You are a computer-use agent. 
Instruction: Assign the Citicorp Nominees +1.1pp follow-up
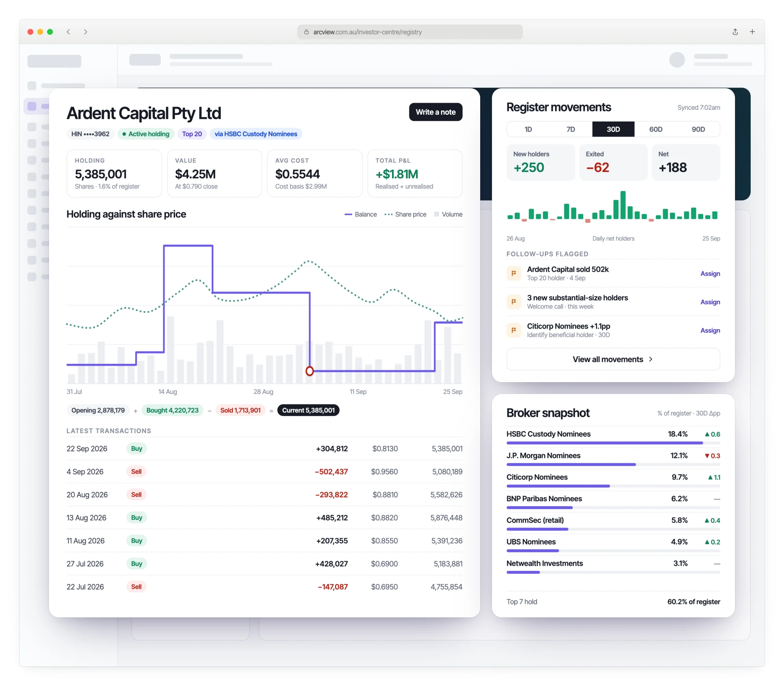click(x=710, y=330)
